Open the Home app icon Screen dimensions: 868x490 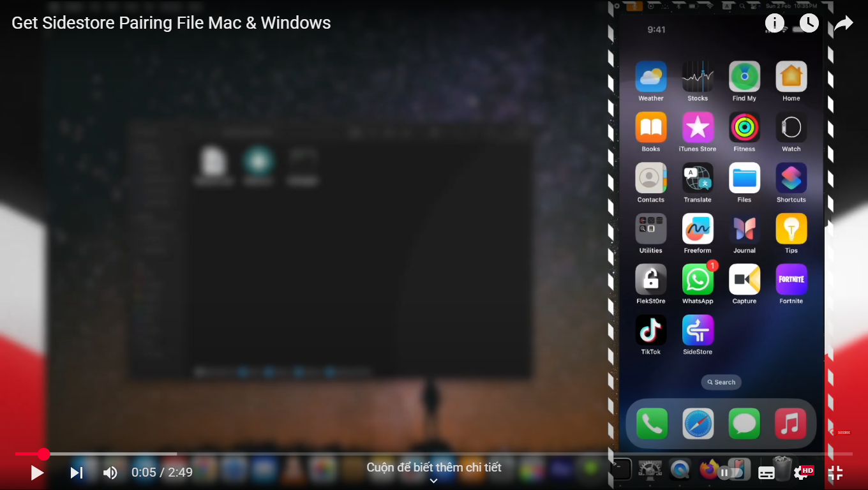pyautogui.click(x=791, y=77)
